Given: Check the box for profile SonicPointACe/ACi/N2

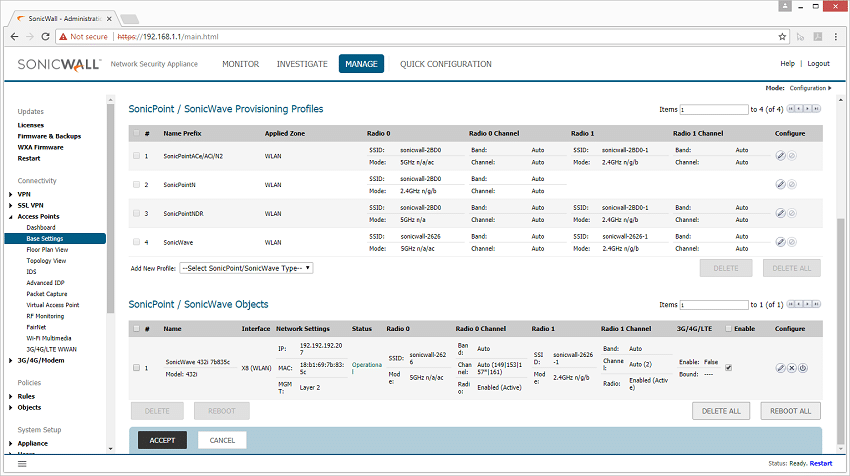Looking at the screenshot, I should [136, 156].
